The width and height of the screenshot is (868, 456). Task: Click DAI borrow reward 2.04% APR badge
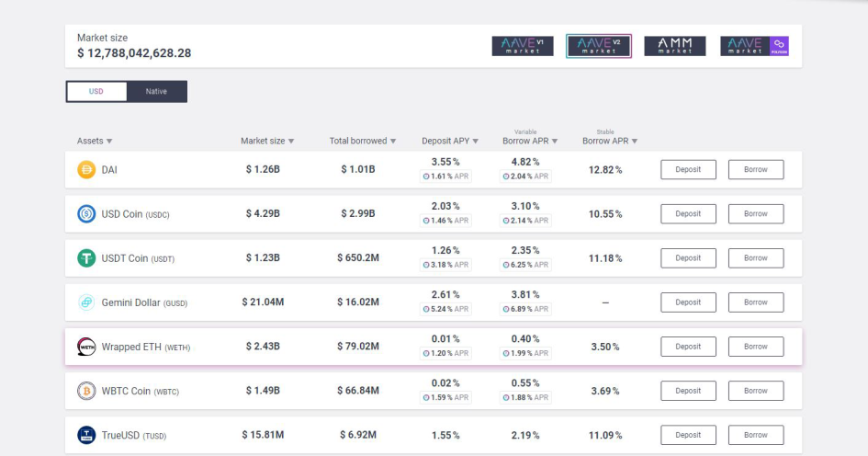tap(525, 177)
